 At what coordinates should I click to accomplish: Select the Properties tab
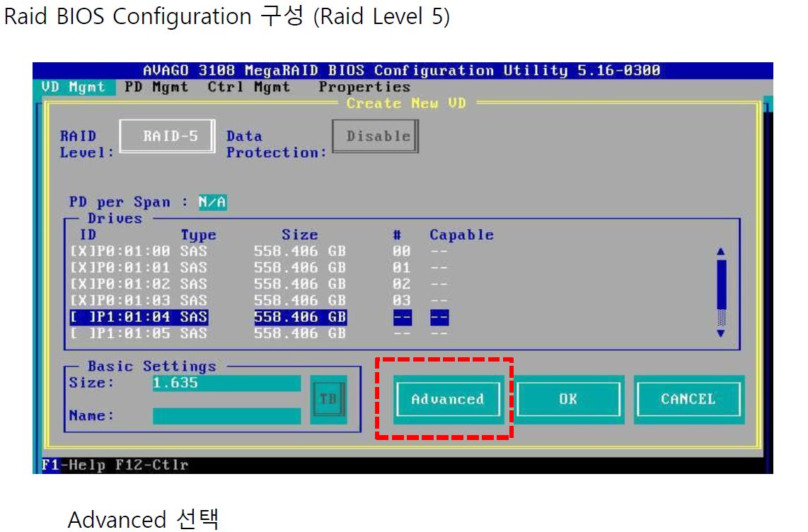[x=364, y=87]
